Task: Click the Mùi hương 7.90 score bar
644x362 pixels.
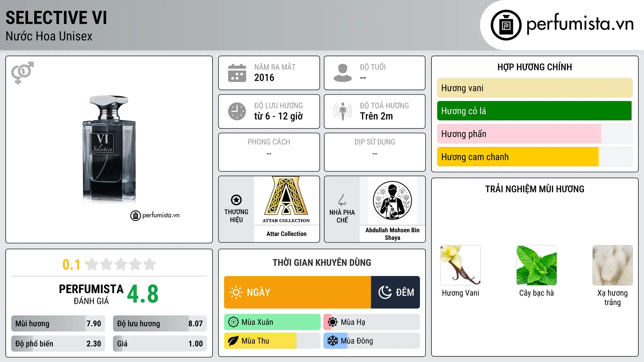Action: coord(58,324)
